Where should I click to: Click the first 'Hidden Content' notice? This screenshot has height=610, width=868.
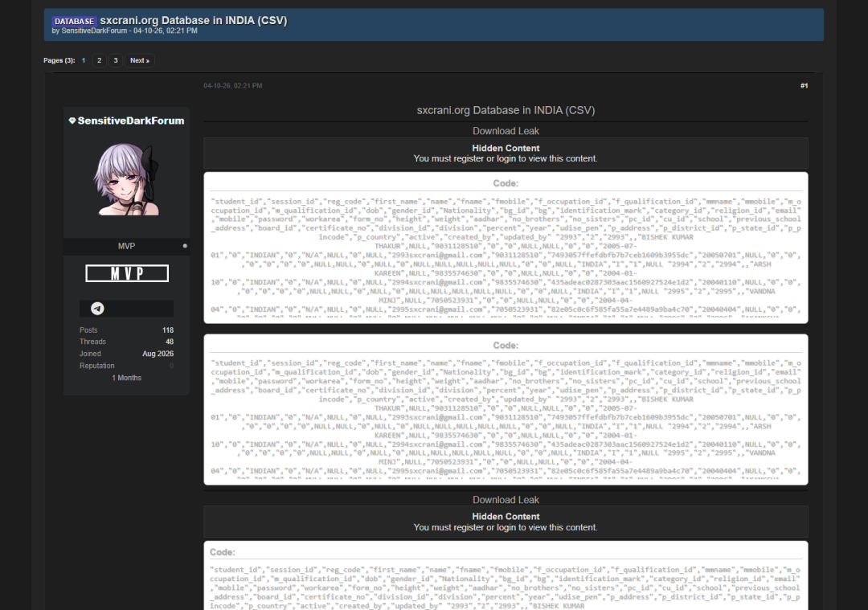(x=506, y=154)
